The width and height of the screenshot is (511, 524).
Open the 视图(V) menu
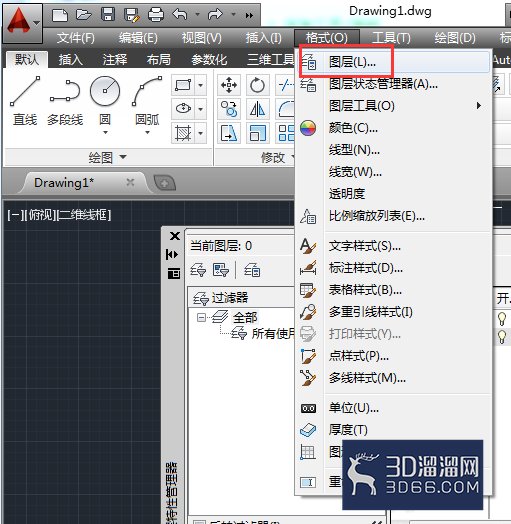click(202, 38)
